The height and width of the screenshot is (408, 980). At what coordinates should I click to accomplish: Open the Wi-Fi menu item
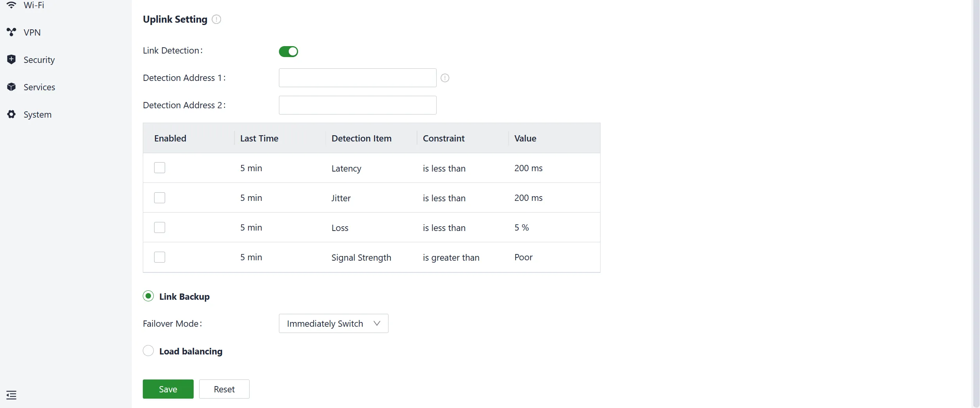pyautogui.click(x=34, y=5)
